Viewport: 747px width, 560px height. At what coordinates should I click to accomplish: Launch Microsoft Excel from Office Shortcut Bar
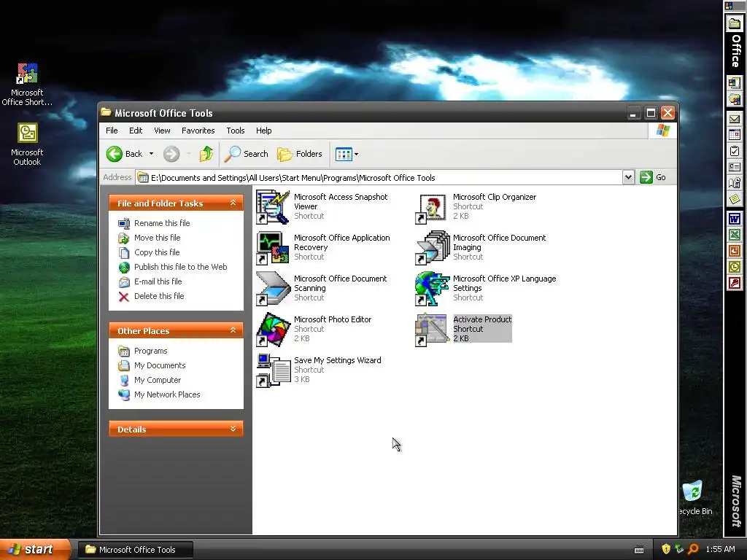coord(734,235)
